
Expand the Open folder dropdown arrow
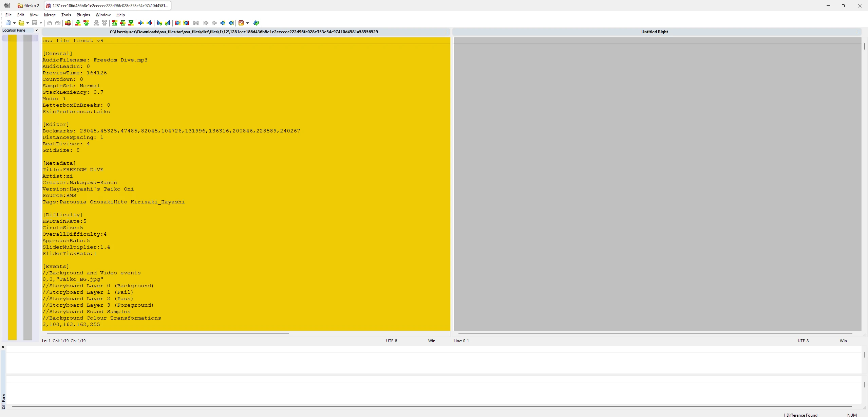(27, 23)
